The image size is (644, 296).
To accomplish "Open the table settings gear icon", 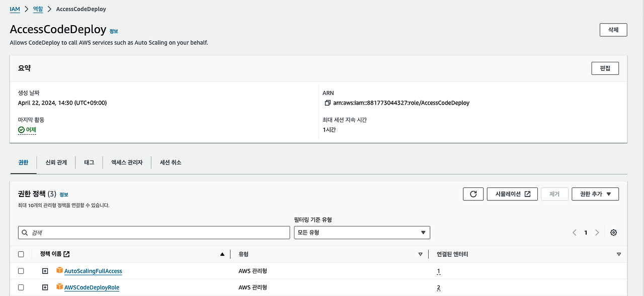I will (613, 233).
